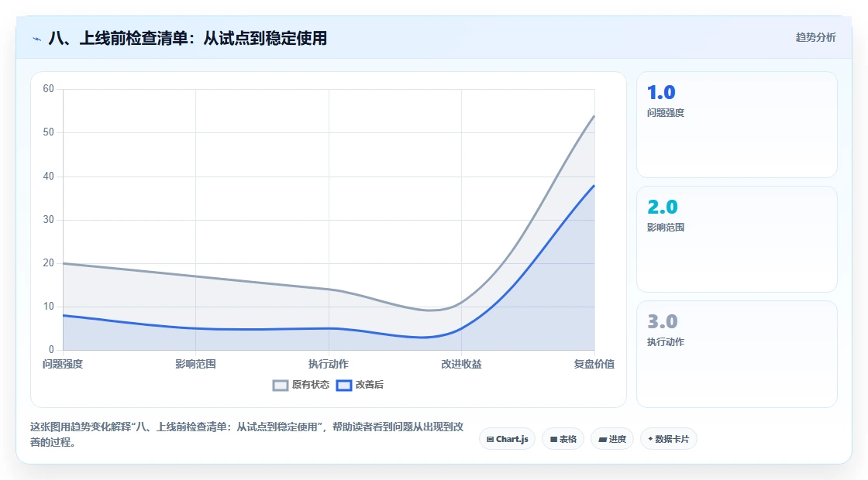Click the Chart.js chip icon
Viewport: 868px width, 480px height.
pos(490,440)
